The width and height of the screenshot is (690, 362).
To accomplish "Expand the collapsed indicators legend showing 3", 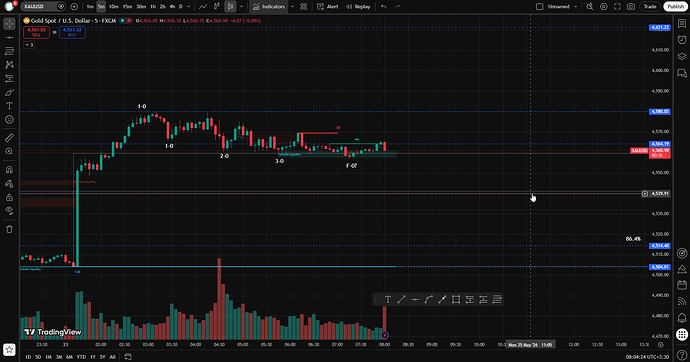I will [29, 45].
